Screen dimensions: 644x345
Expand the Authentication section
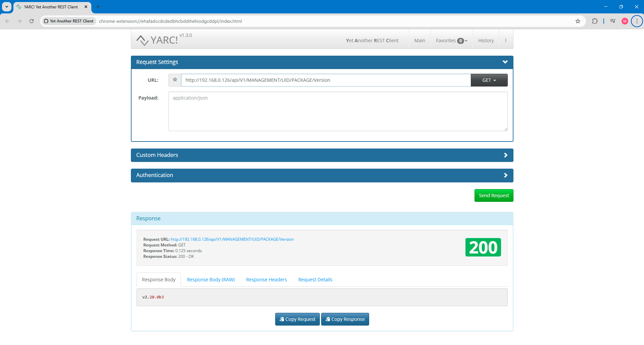click(322, 175)
